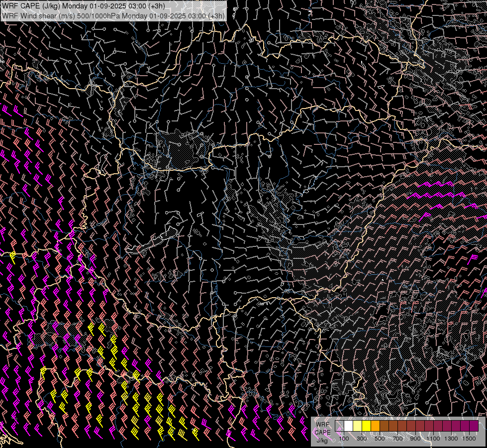Select the bright yellow CAPE legend swatch
Screen dimensions: 487x448
coord(367,426)
